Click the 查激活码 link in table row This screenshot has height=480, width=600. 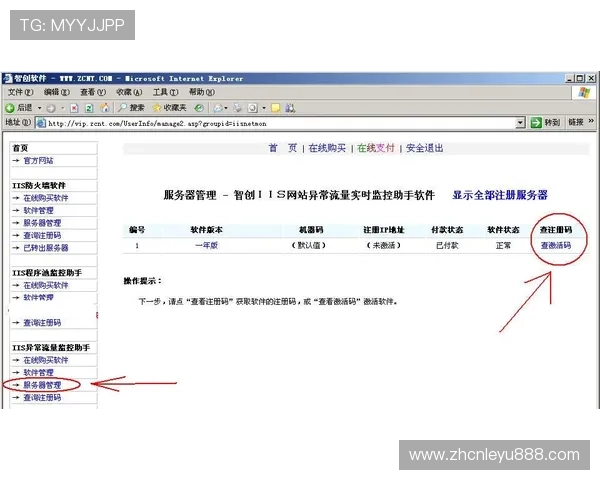pos(556,245)
